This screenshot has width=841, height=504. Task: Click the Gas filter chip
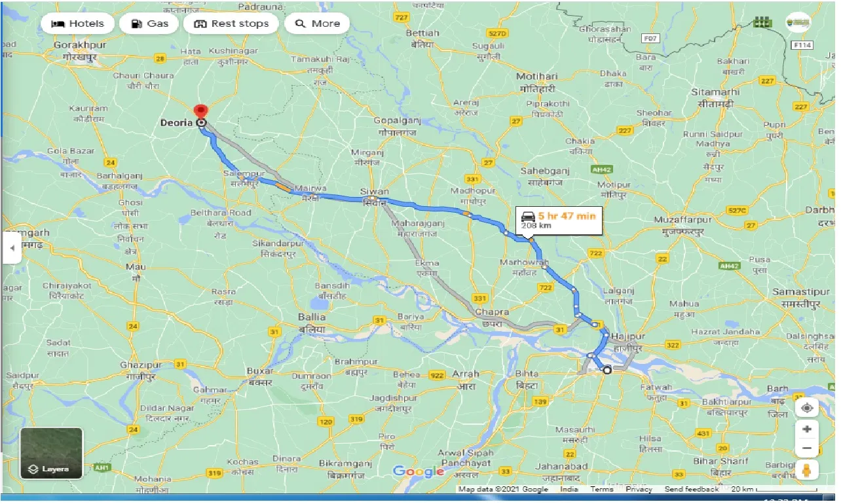(149, 24)
